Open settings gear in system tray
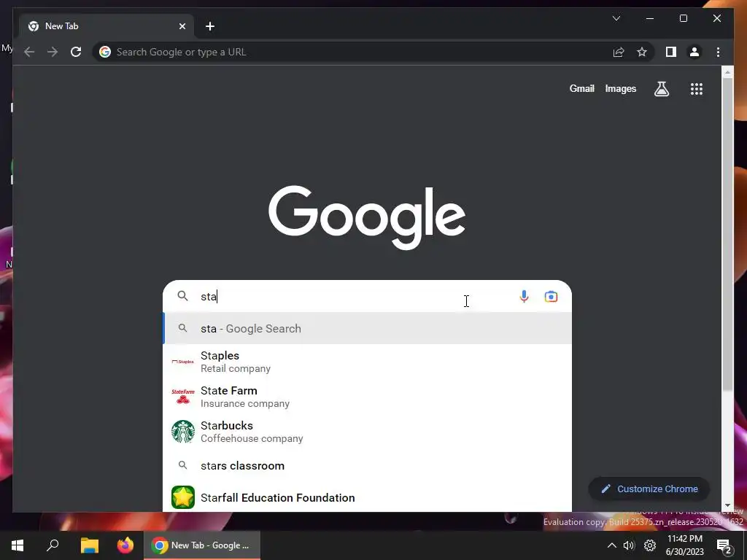747x560 pixels. pyautogui.click(x=650, y=545)
